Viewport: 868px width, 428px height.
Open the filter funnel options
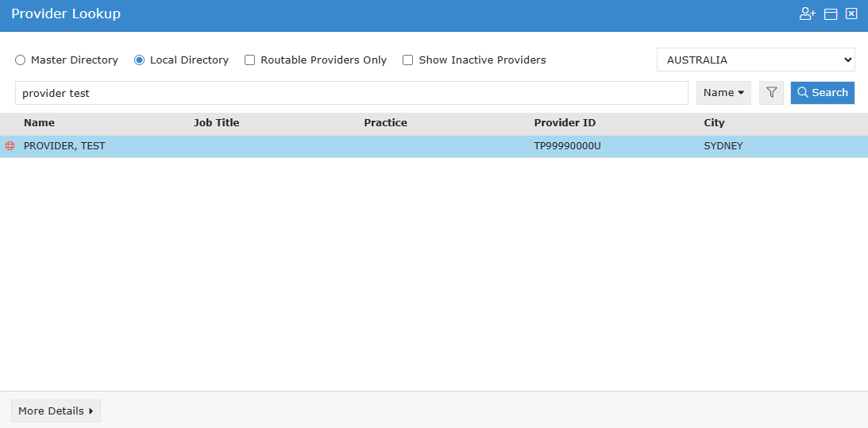tap(771, 93)
